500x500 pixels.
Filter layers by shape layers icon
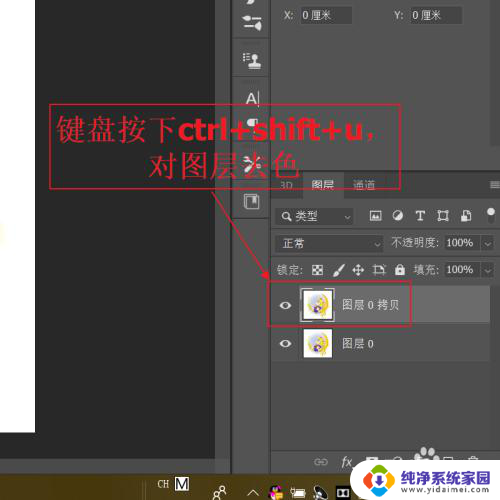[x=443, y=216]
